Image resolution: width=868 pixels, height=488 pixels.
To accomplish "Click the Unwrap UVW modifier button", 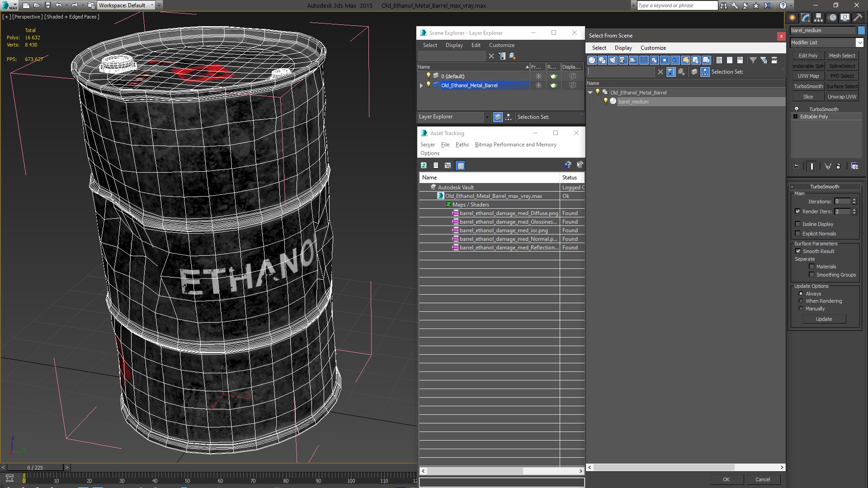I will point(842,97).
